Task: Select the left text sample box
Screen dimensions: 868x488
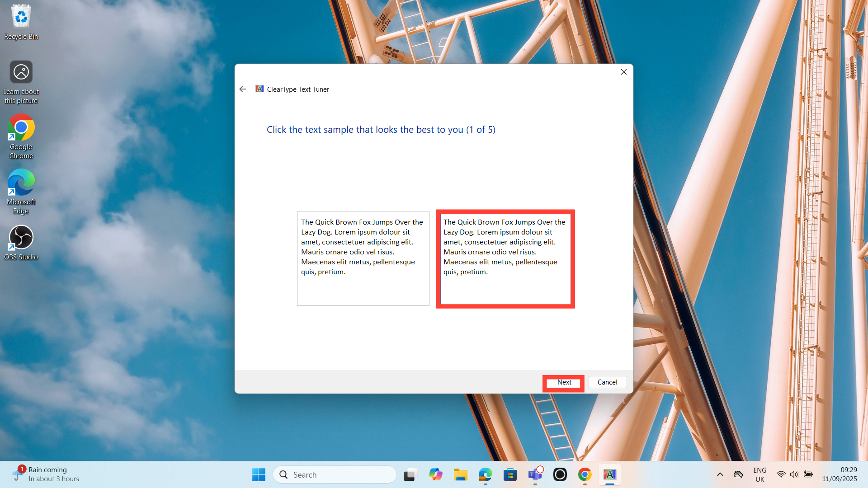Action: 363,258
